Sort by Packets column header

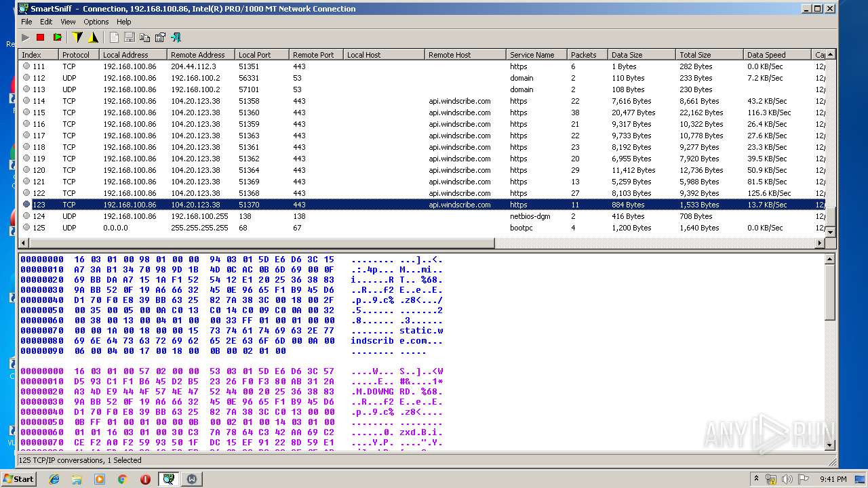(x=587, y=55)
